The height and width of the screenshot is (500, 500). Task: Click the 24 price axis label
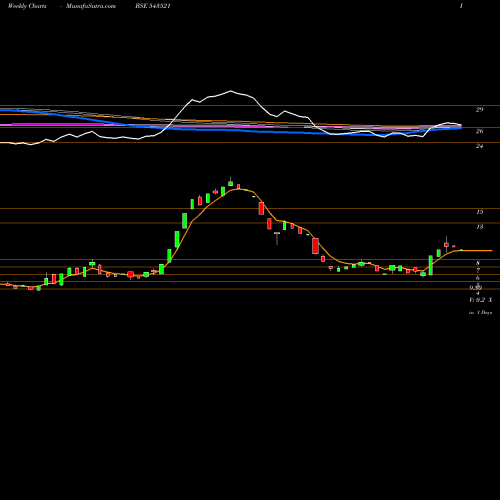(x=479, y=146)
